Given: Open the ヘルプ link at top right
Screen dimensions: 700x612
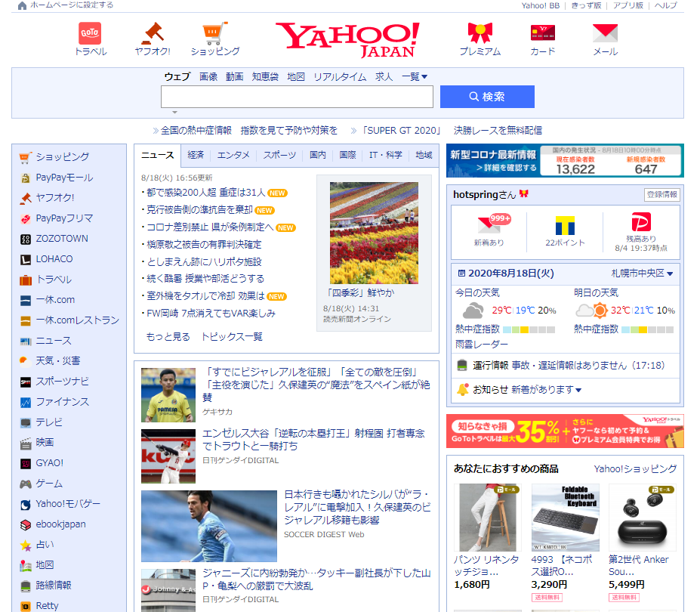Looking at the screenshot, I should [x=665, y=5].
